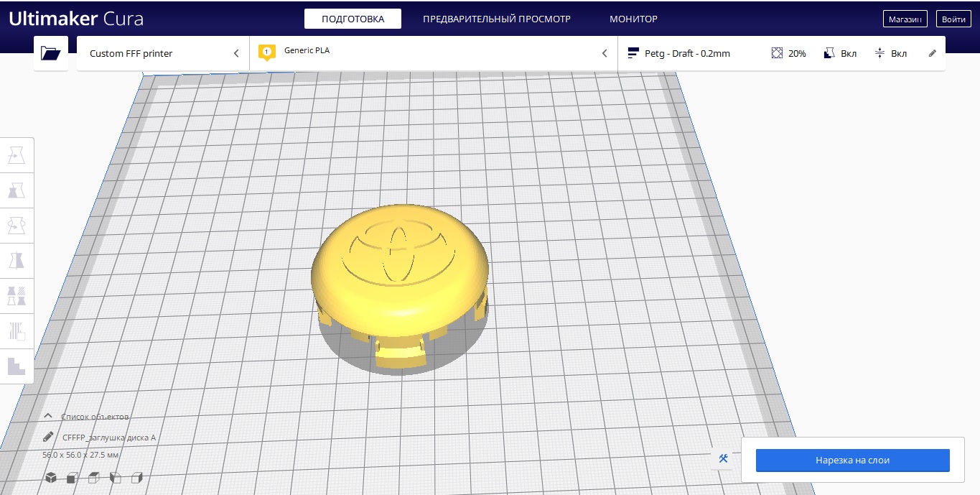Click the Нарезка на слои slice button
The height and width of the screenshot is (495, 980).
(852, 460)
